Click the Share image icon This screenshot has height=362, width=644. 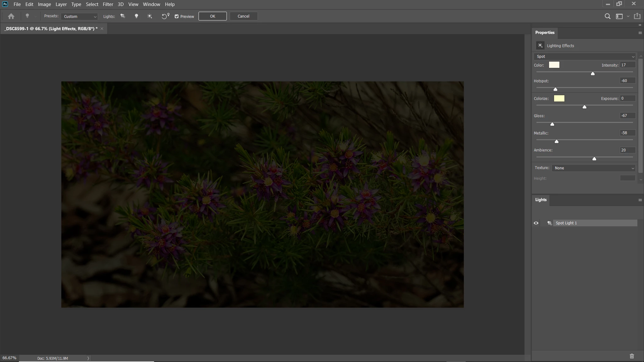tap(637, 16)
